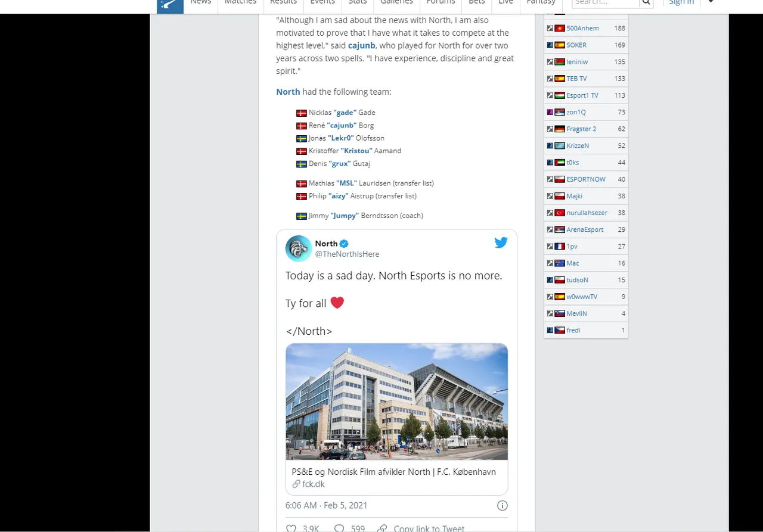The width and height of the screenshot is (763, 532).
Task: Open the fck.dk article card title
Action: click(394, 472)
